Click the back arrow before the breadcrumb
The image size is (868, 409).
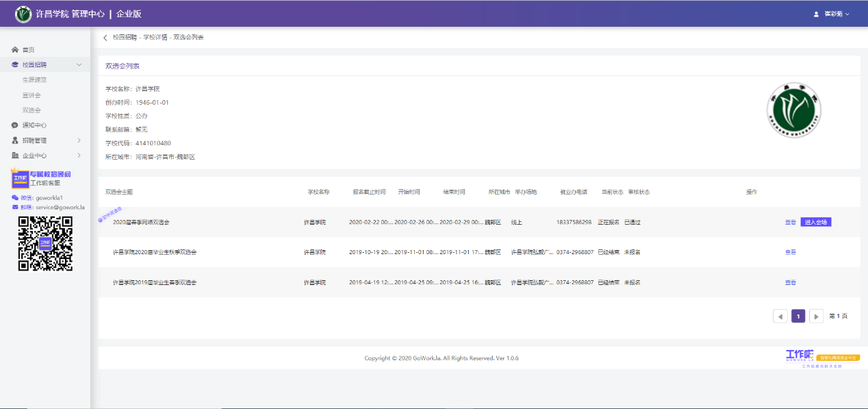point(105,38)
